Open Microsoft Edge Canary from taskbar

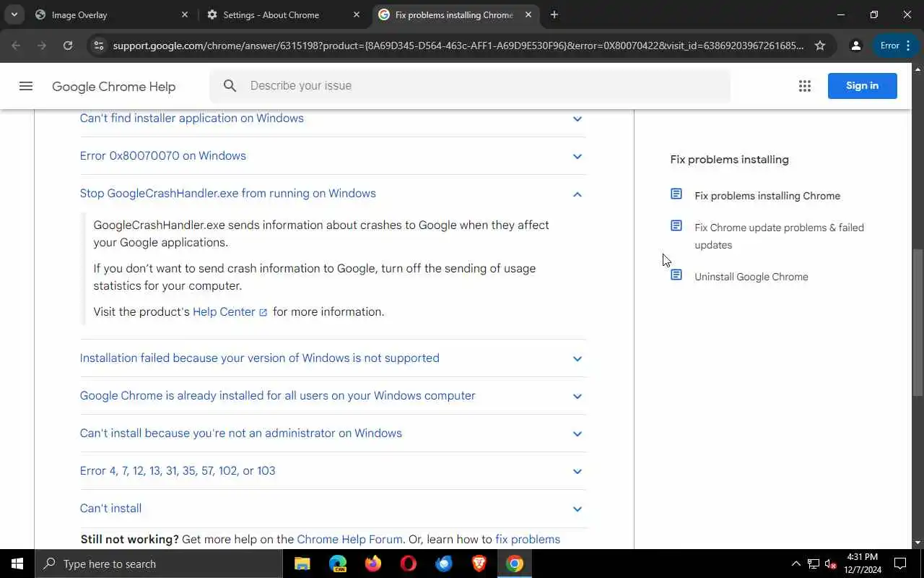click(x=338, y=564)
